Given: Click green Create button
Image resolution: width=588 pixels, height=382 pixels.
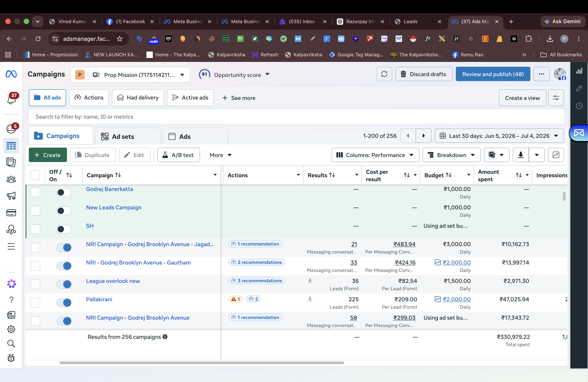Looking at the screenshot, I should (48, 155).
